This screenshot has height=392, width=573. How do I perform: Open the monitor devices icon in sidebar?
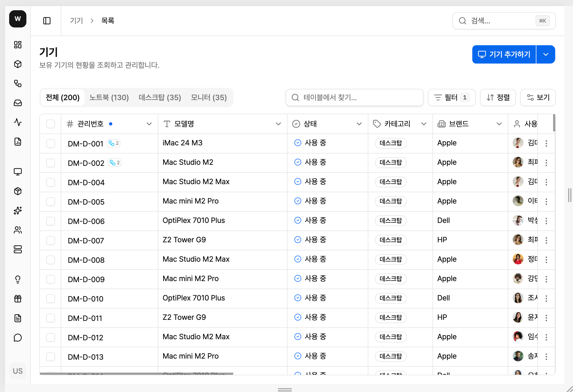pos(18,172)
